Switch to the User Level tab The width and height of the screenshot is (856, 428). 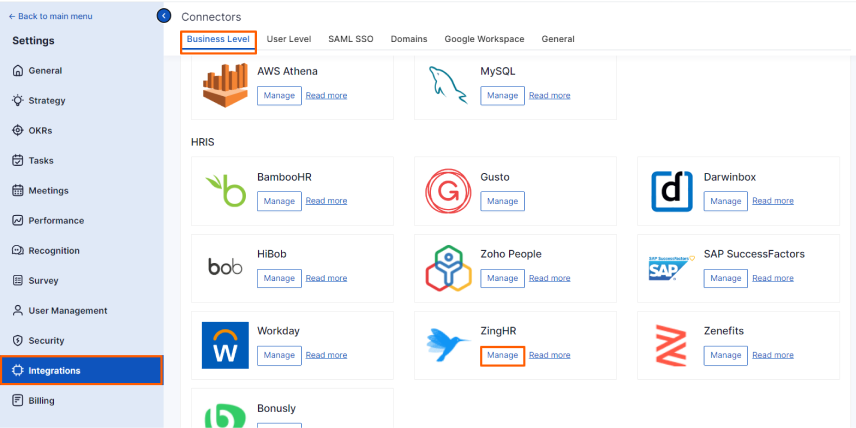point(289,39)
